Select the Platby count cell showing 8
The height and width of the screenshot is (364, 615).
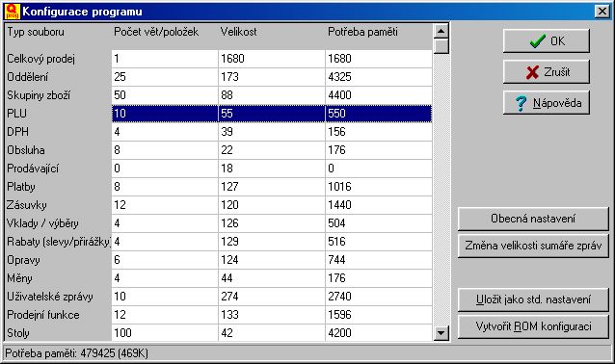pyautogui.click(x=165, y=187)
